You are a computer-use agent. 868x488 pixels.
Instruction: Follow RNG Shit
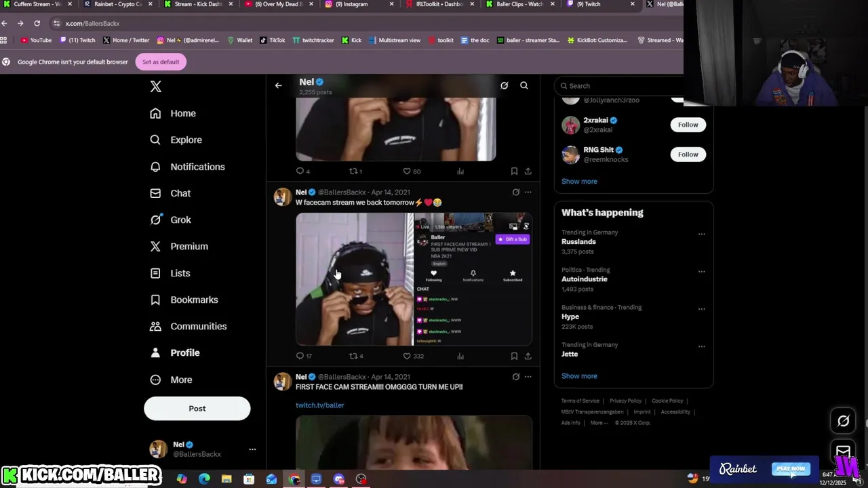pos(688,155)
